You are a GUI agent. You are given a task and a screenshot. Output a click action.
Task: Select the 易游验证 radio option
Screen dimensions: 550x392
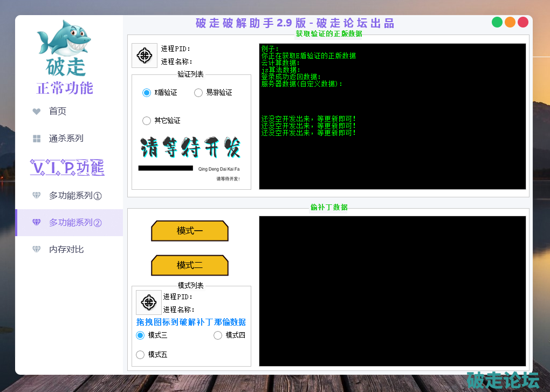198,93
